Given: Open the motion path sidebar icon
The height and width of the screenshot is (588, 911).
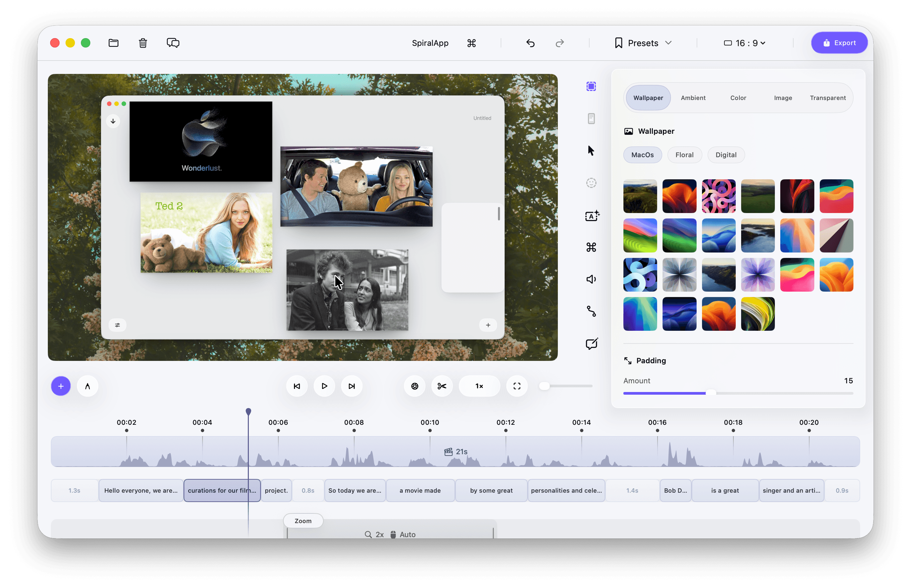Looking at the screenshot, I should click(x=591, y=311).
